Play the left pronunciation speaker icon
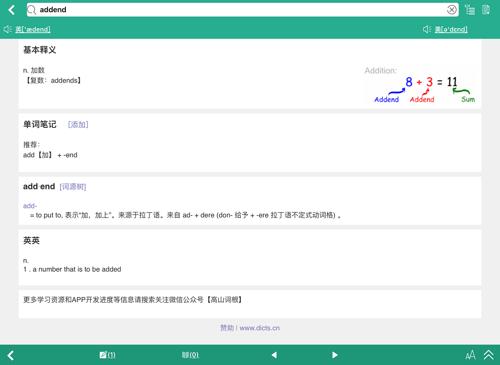The image size is (500, 365). [8, 29]
